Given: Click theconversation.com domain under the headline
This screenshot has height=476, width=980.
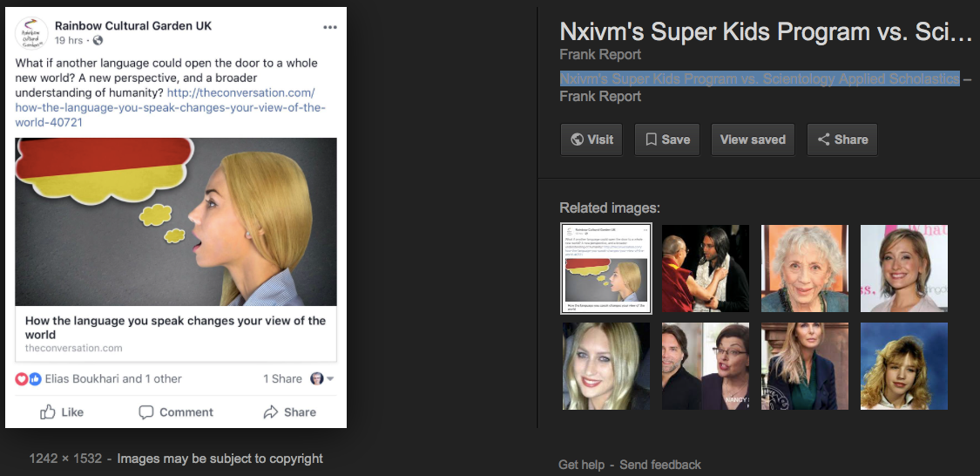Looking at the screenshot, I should pos(74,348).
